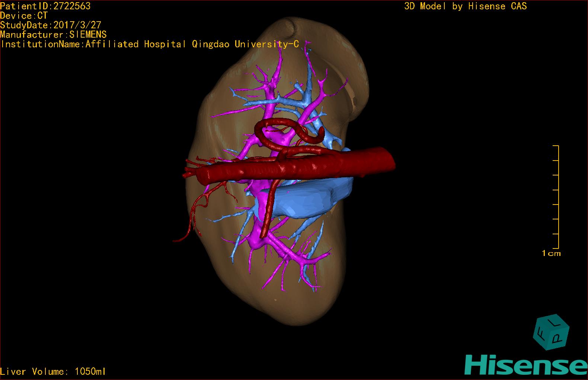Click the brown liver surface at bottom
The height and width of the screenshot is (380, 588).
point(294,305)
